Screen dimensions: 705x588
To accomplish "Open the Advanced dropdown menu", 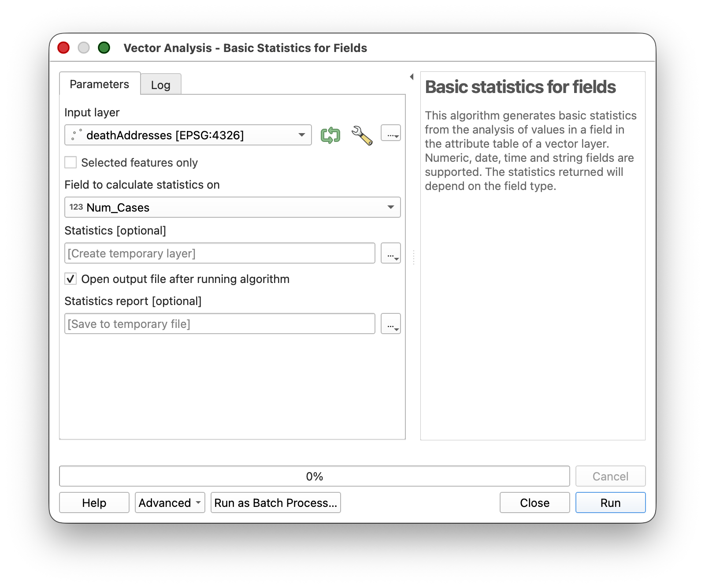I will (x=170, y=502).
